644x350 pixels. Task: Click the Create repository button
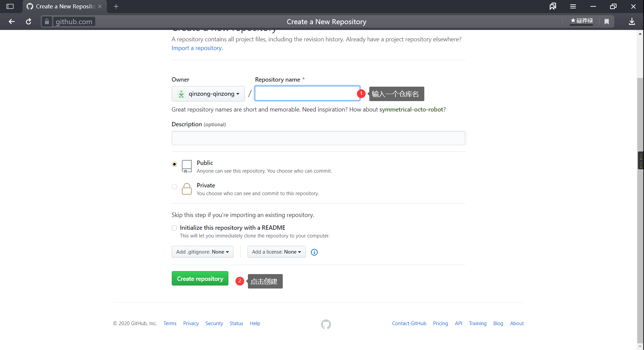coord(200,278)
